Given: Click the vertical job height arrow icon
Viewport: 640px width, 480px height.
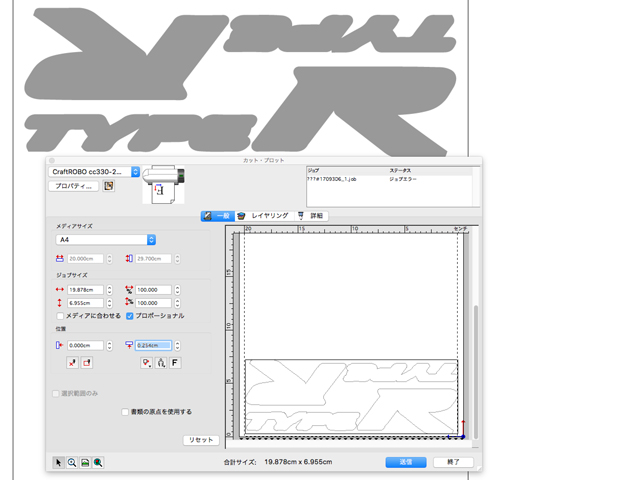Looking at the screenshot, I should 60,303.
